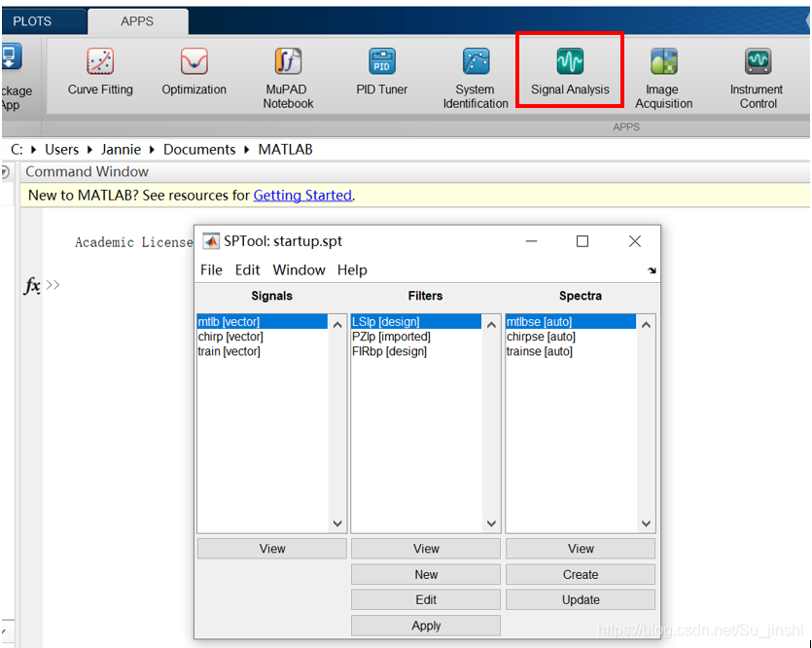Switch to the PLOTS tab
The width and height of the screenshot is (812, 648).
point(32,21)
